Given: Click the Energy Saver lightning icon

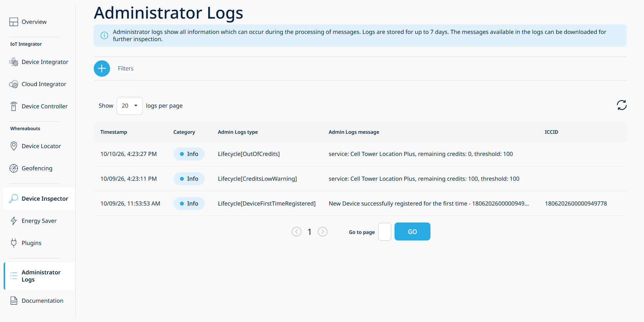Looking at the screenshot, I should [x=14, y=221].
